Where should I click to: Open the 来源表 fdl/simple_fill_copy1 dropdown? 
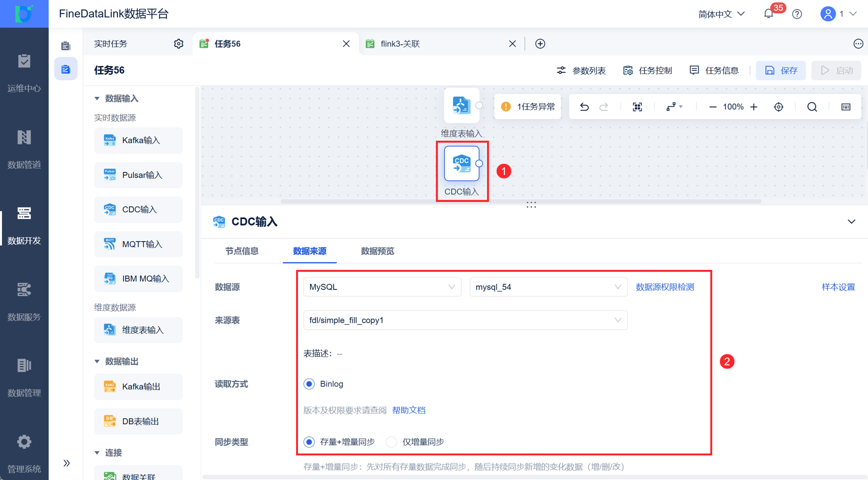point(465,320)
